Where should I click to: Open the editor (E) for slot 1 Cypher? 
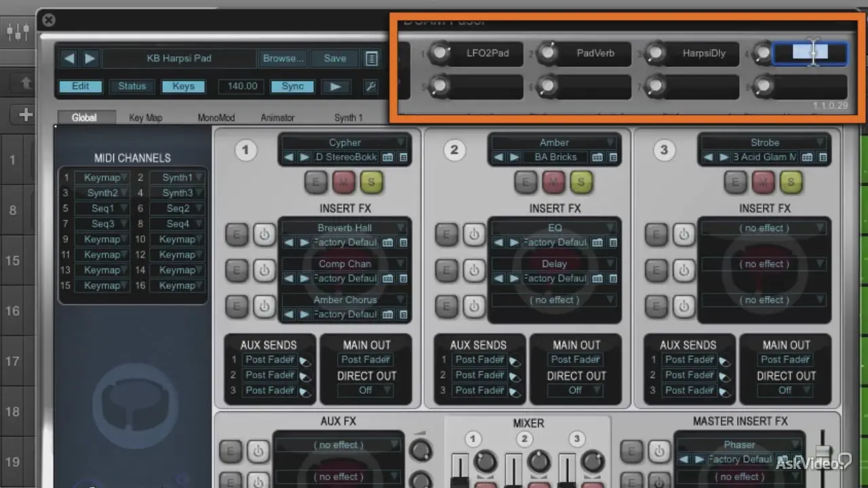point(315,181)
